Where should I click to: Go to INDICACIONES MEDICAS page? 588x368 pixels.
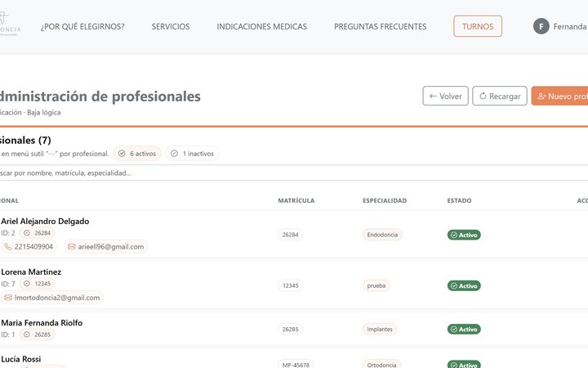(x=261, y=26)
